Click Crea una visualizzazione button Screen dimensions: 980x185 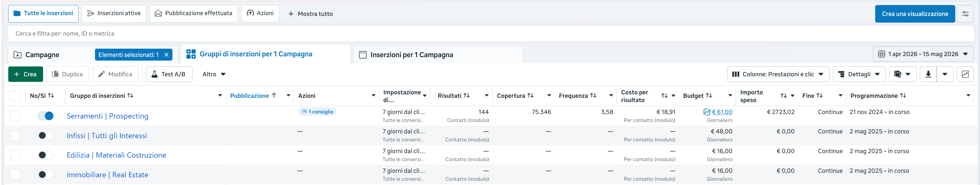click(x=915, y=14)
